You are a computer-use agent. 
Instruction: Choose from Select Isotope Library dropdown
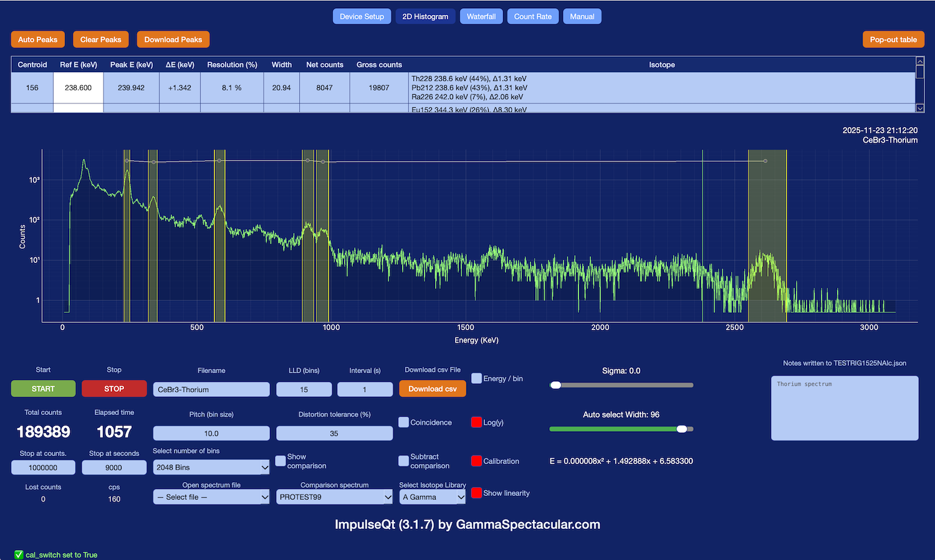tap(433, 497)
